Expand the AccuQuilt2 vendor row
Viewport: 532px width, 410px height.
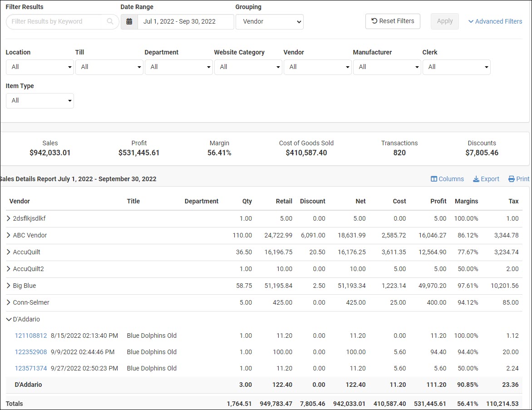[x=9, y=269]
